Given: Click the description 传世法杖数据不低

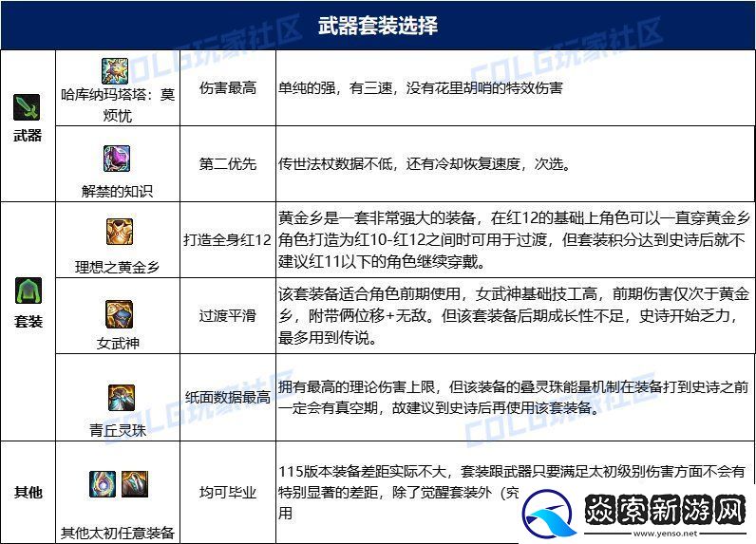Looking at the screenshot, I should point(425,164).
